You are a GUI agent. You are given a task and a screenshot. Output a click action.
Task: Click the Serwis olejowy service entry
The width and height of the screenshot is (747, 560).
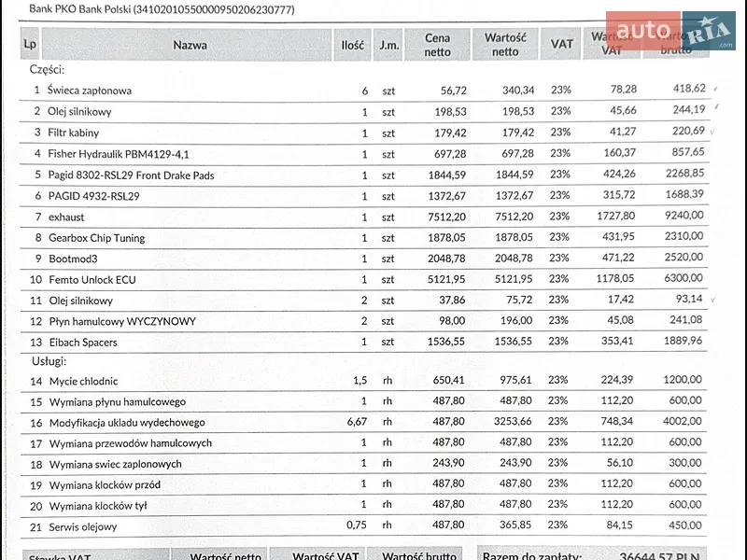(x=83, y=527)
